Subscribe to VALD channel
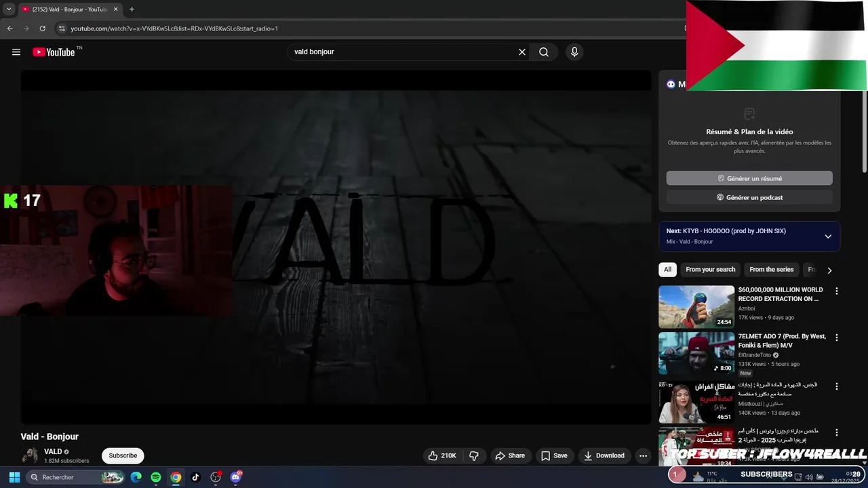This screenshot has height=488, width=868. click(123, 455)
